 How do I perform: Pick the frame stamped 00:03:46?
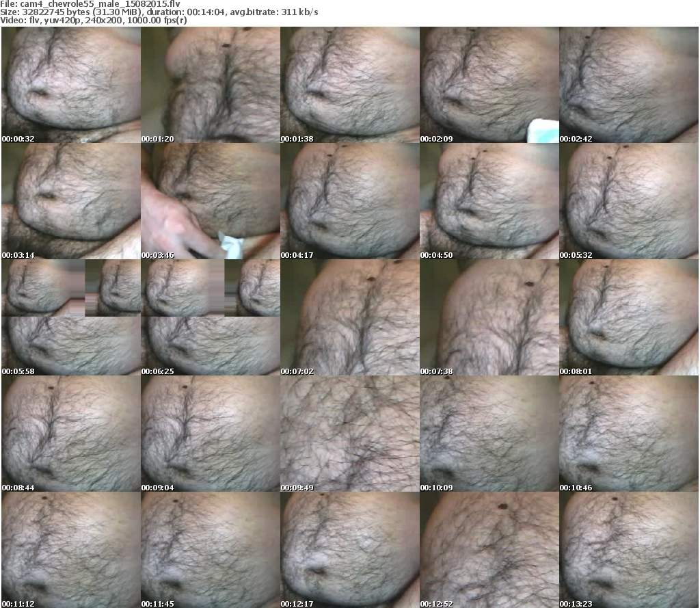click(x=211, y=201)
